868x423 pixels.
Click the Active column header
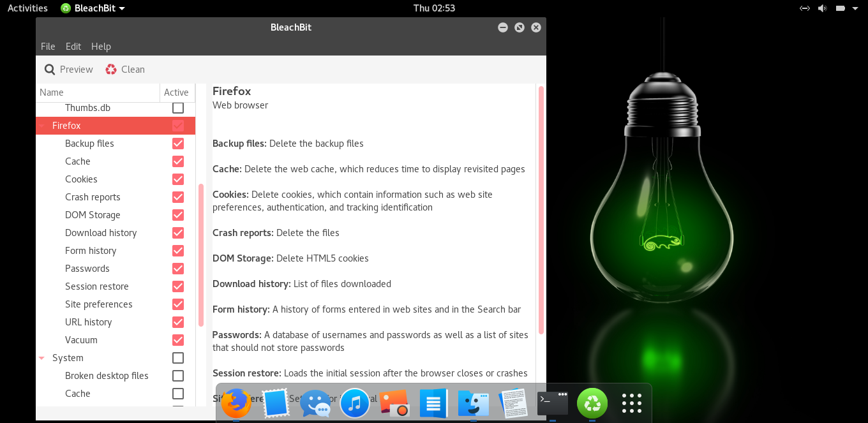click(176, 93)
